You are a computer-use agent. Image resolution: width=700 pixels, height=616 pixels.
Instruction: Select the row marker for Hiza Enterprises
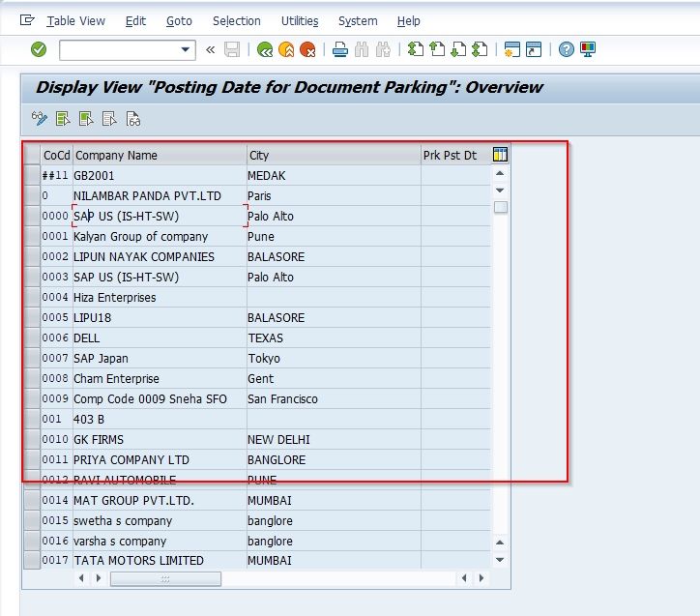(x=32, y=297)
